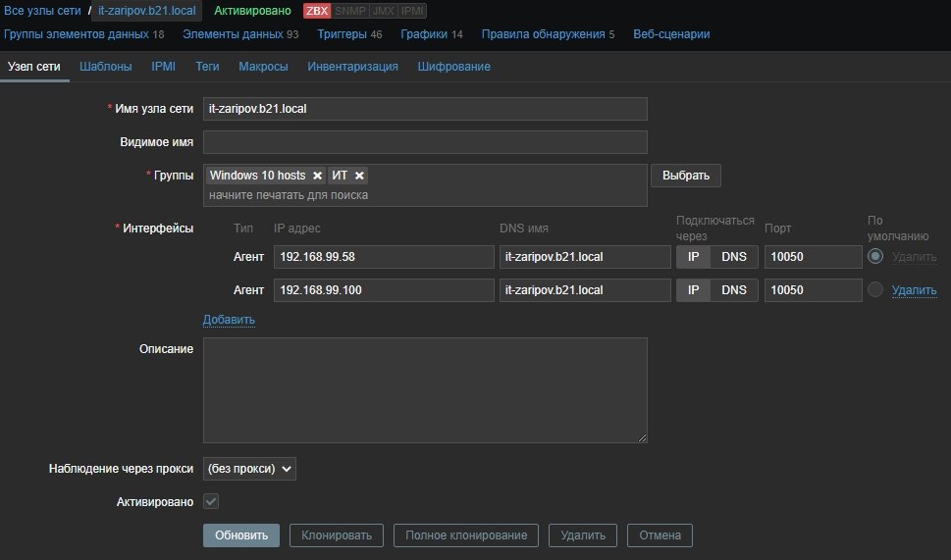Viewport: 951px width, 560px height.
Task: Click DNS name field of 192.168.99.100 row
Action: click(x=585, y=290)
